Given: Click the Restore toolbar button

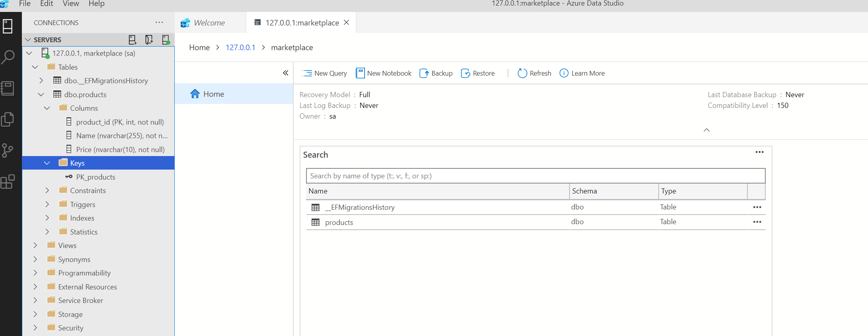Looking at the screenshot, I should coord(478,73).
